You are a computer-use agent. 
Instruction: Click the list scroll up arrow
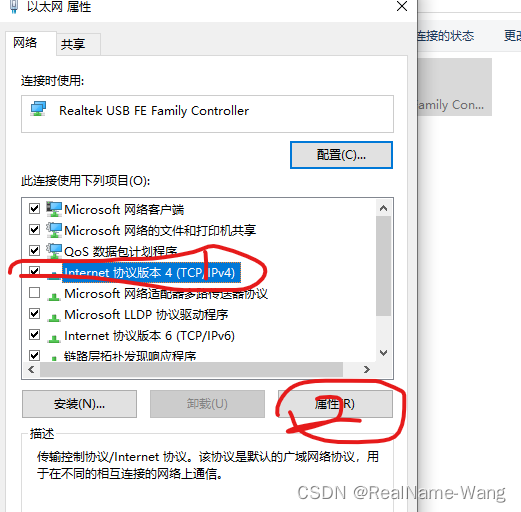tap(383, 208)
